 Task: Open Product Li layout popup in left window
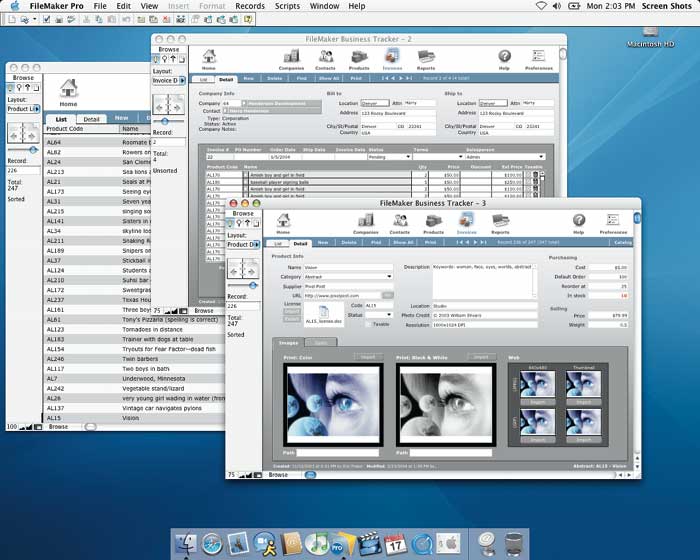pos(23,109)
